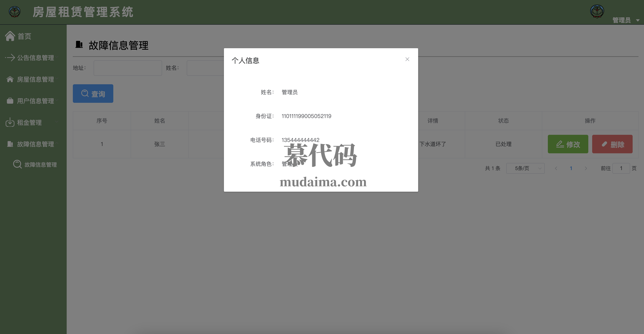Click the home icon in sidebar
This screenshot has height=334, width=644.
click(10, 36)
